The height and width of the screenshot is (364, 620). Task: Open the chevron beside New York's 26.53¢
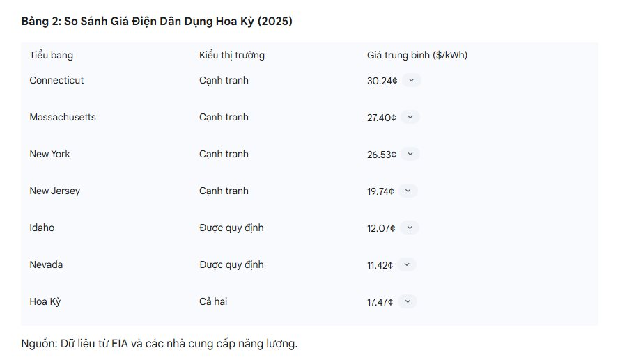pos(410,154)
